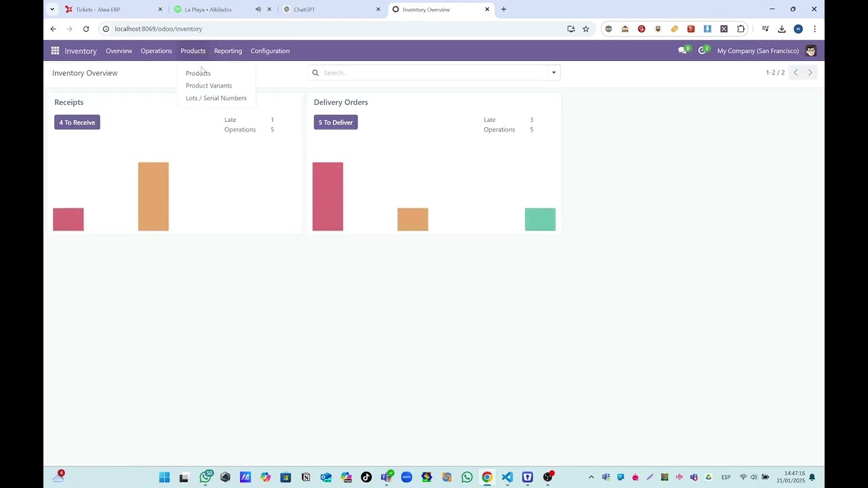Open Visual Studio Code from taskbar
Screen dimensions: 868x488
tap(507, 477)
